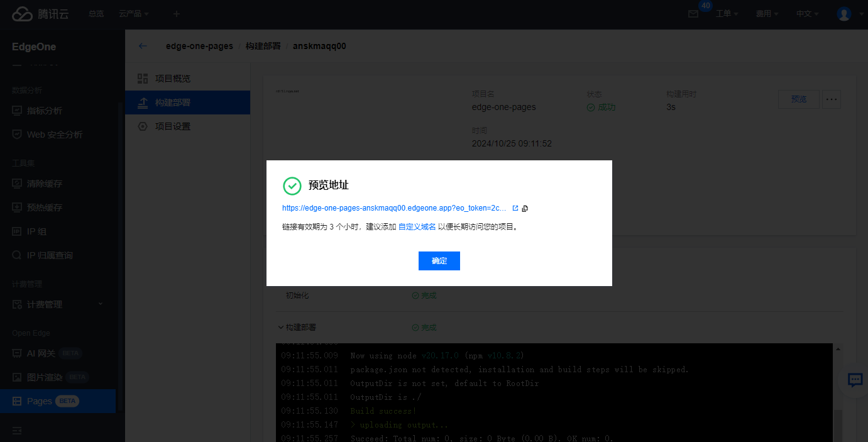The width and height of the screenshot is (868, 442).
Task: Open the floating chat support icon
Action: point(855,380)
